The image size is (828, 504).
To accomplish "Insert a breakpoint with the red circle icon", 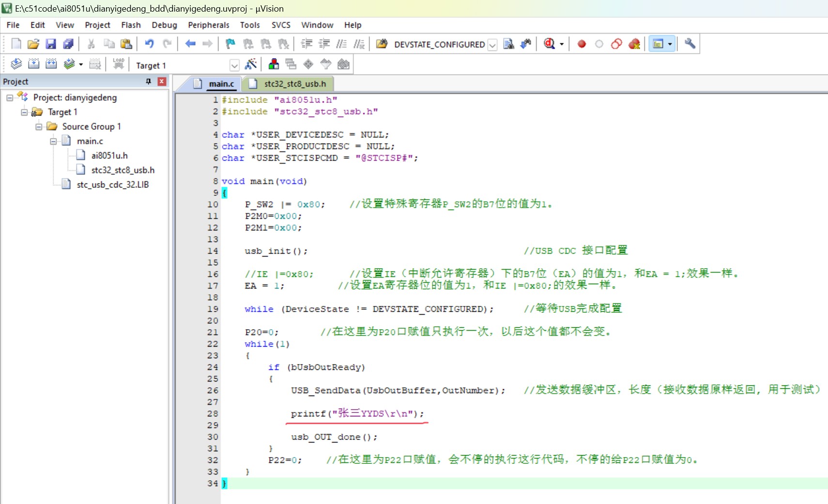I will [x=582, y=44].
